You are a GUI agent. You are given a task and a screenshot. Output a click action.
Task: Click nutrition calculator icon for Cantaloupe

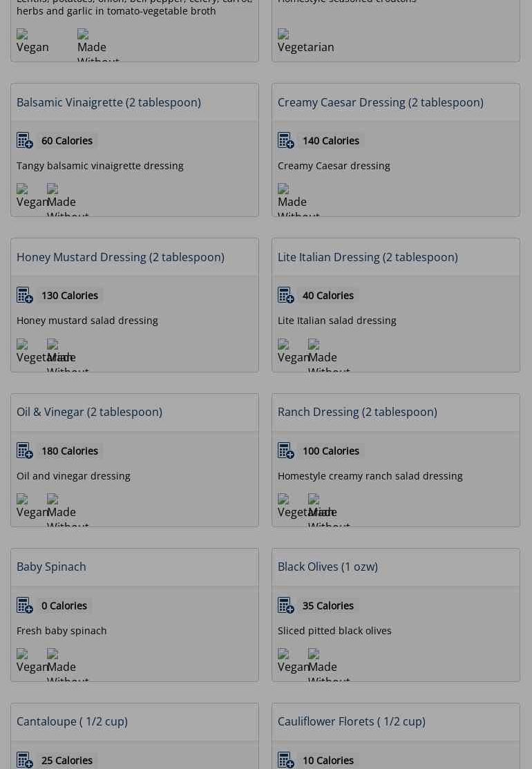25,760
